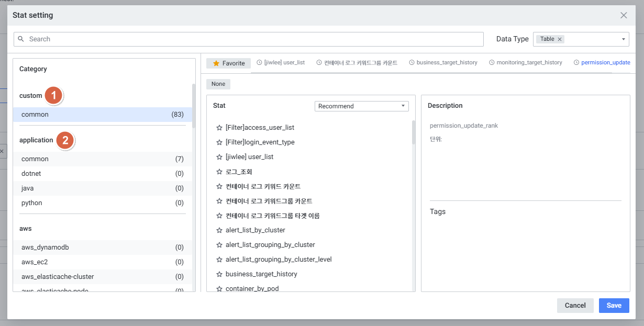Image resolution: width=644 pixels, height=326 pixels.
Task: Click the clock icon on monitoring_target_history tab
Action: click(x=492, y=63)
